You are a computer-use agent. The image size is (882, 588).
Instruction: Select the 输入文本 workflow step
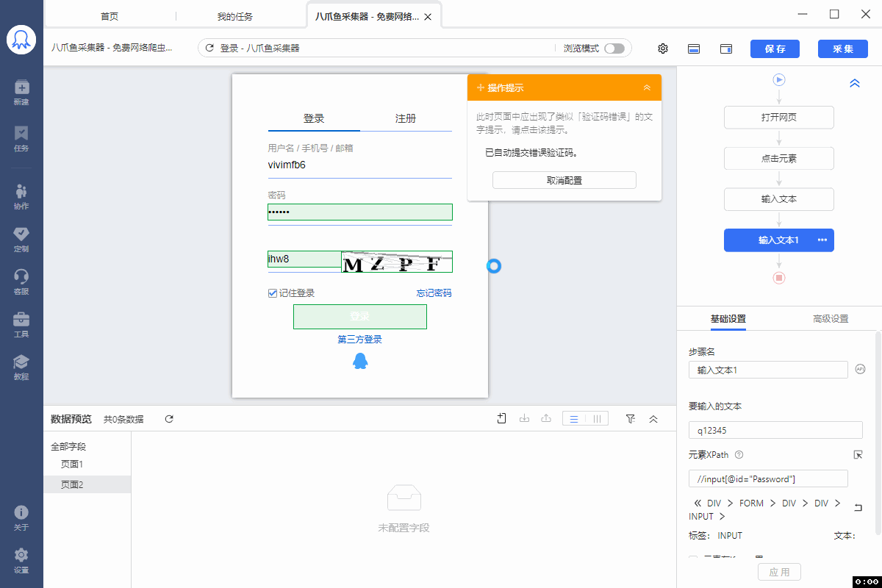pos(779,199)
